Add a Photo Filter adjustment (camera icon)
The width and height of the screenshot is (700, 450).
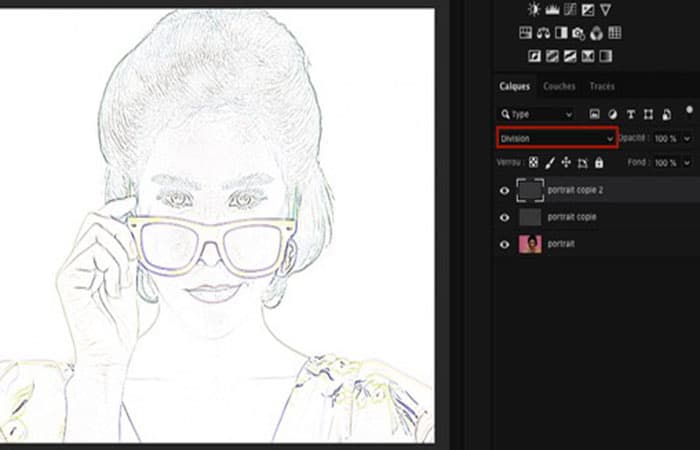[579, 33]
